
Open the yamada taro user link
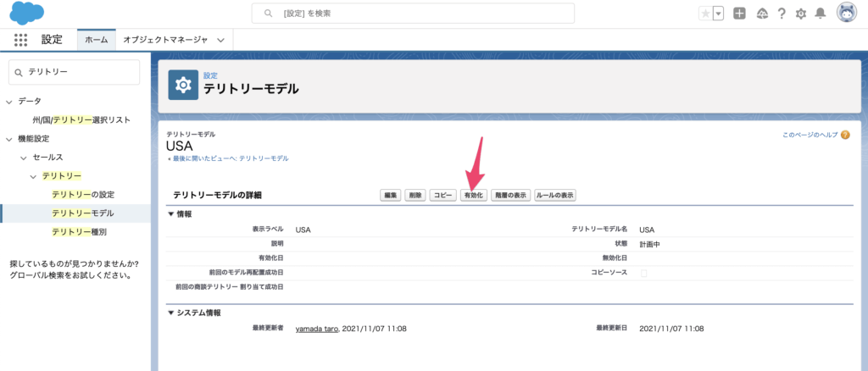click(x=316, y=328)
